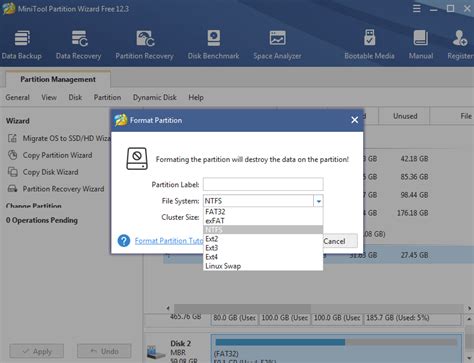
Task: Select the highlighted NTFS list option
Action: coord(263,230)
